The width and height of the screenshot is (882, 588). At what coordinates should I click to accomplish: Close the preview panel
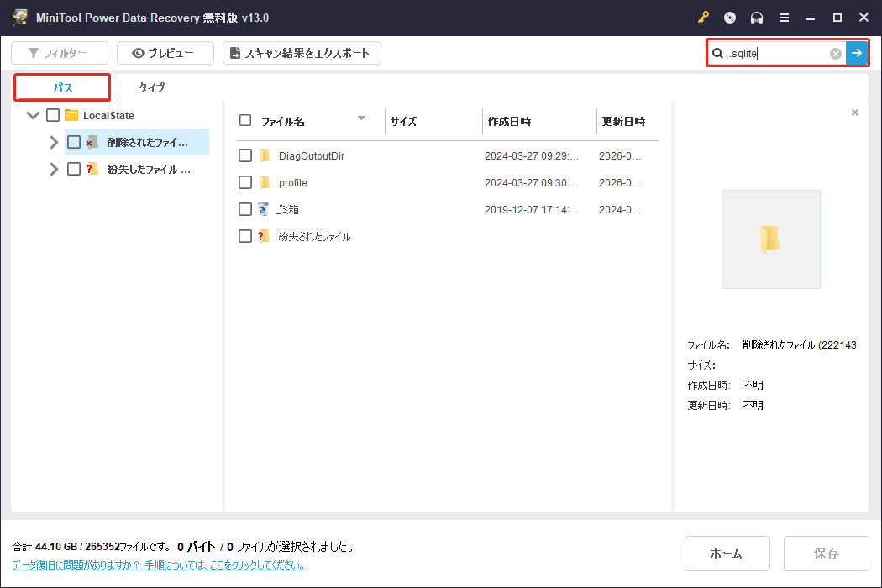pyautogui.click(x=855, y=113)
